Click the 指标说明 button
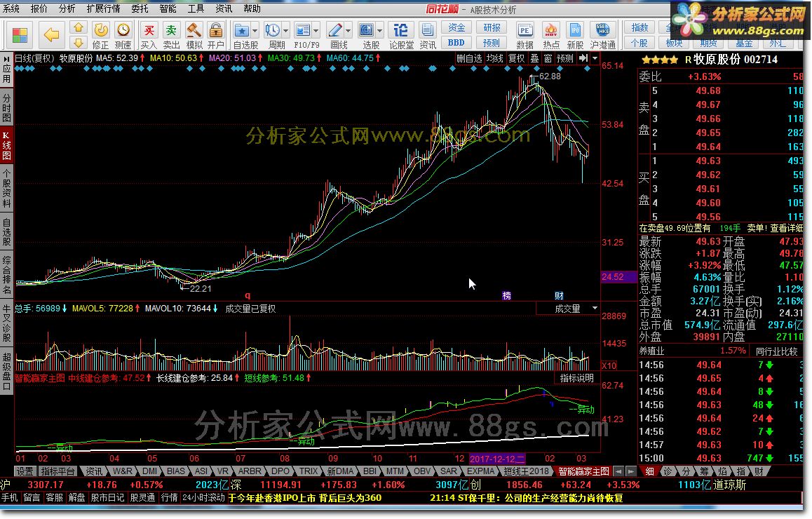812x519 pixels. coord(577,378)
